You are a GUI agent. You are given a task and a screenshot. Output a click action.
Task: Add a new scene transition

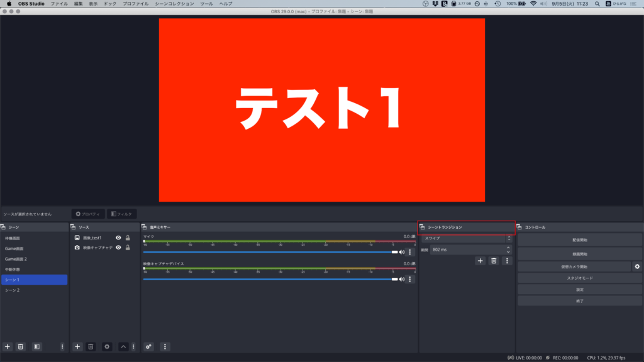tap(480, 261)
